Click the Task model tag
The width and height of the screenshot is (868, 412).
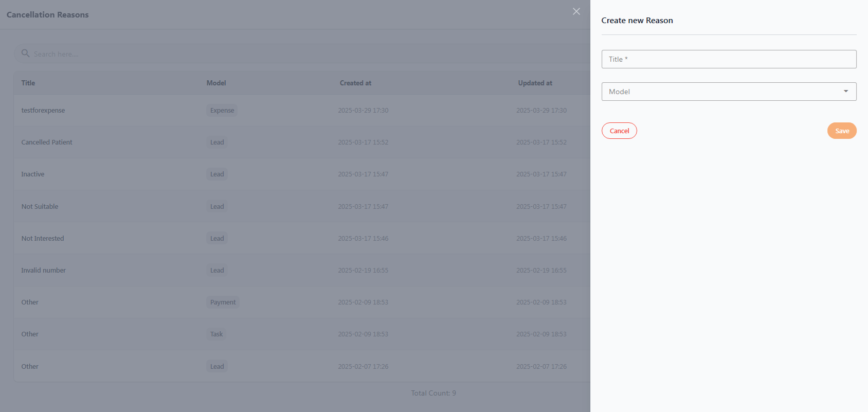coord(216,334)
